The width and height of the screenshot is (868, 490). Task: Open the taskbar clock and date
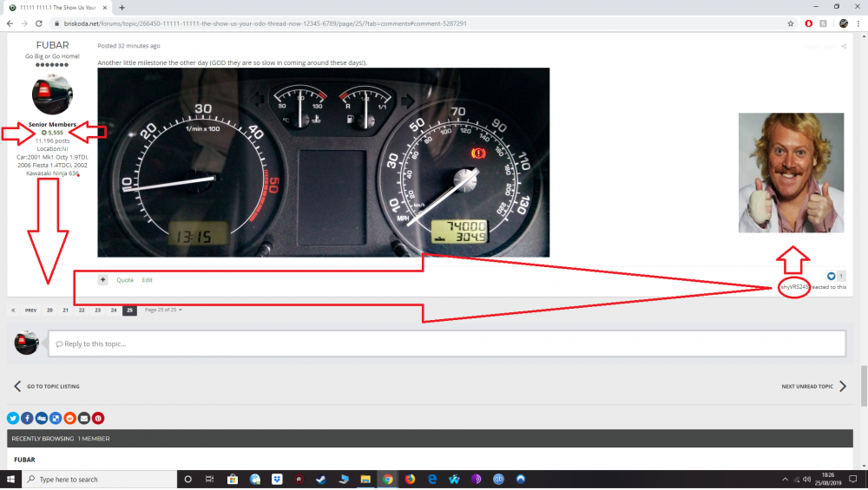pos(827,480)
